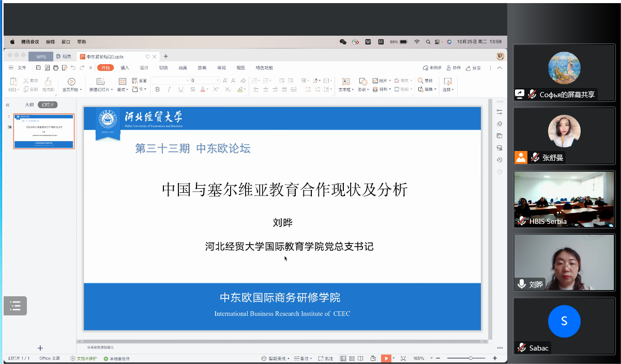Open the 切换 (Transitions) ribbon tab
The image size is (621, 364).
click(163, 68)
